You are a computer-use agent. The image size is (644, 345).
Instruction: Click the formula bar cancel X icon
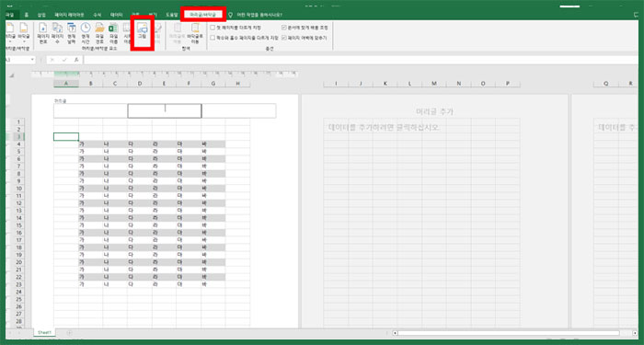point(52,60)
